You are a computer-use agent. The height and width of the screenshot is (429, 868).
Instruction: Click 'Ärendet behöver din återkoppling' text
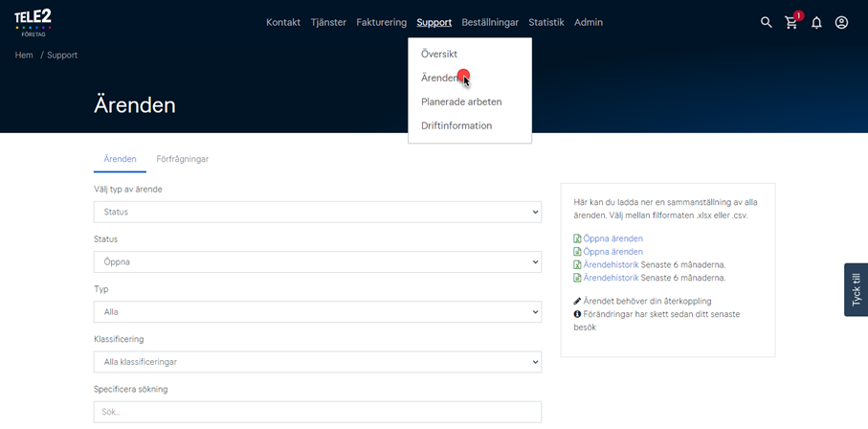647,301
